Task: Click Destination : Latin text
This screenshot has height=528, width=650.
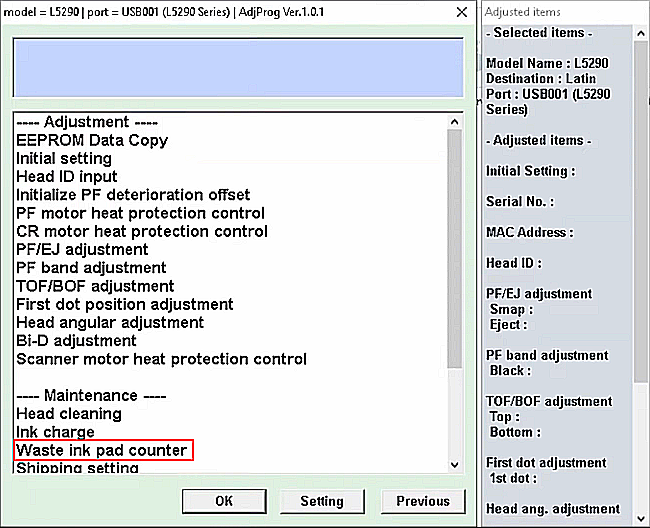Action: tap(541, 78)
